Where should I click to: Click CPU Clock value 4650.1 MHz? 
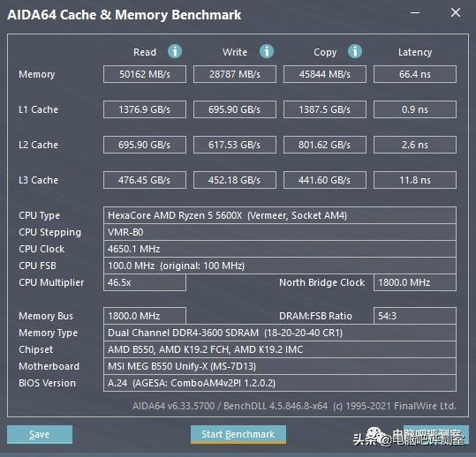[x=280, y=249]
